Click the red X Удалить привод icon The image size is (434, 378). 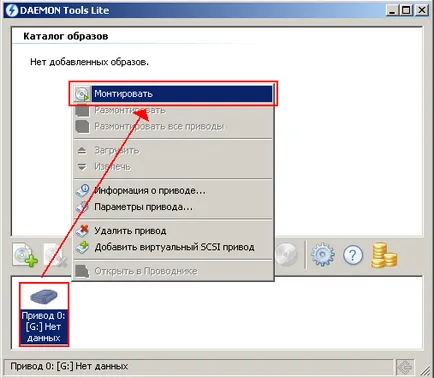tap(82, 230)
